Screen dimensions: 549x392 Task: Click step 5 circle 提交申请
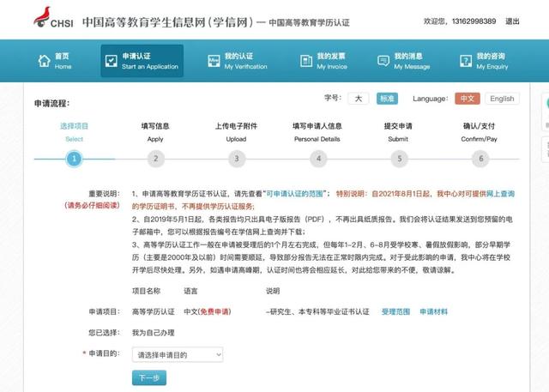[400, 159]
